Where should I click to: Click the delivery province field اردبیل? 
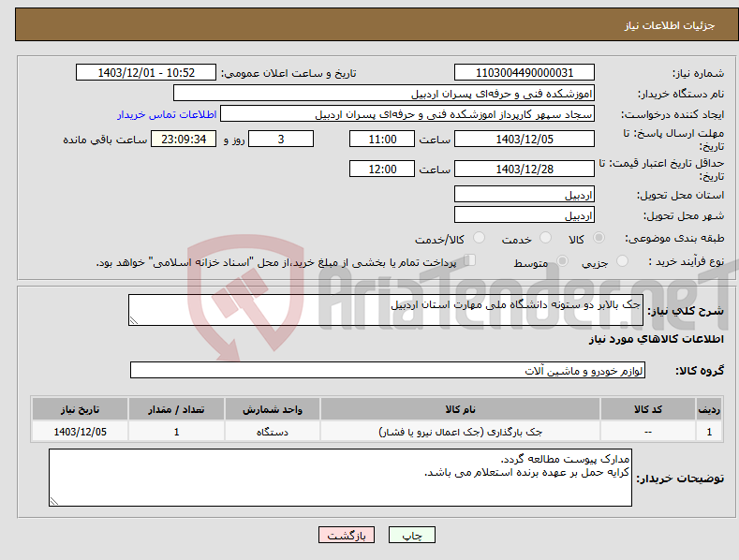(525, 194)
